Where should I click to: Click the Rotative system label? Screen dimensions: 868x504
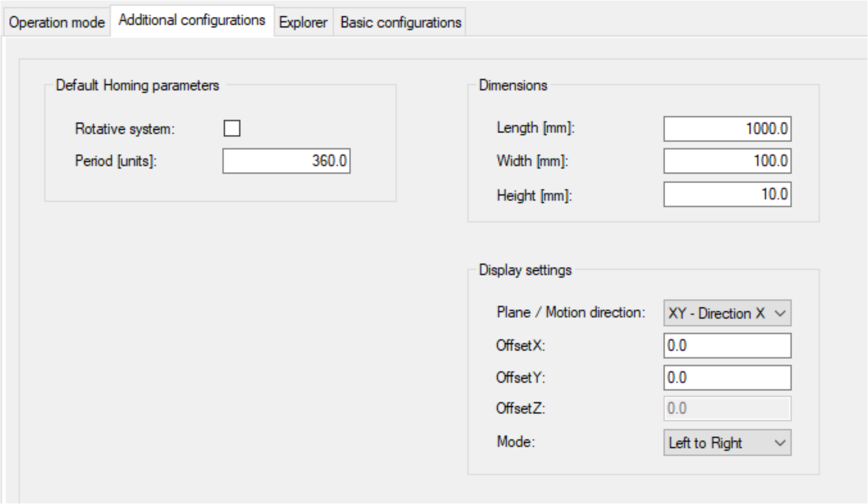click(125, 129)
